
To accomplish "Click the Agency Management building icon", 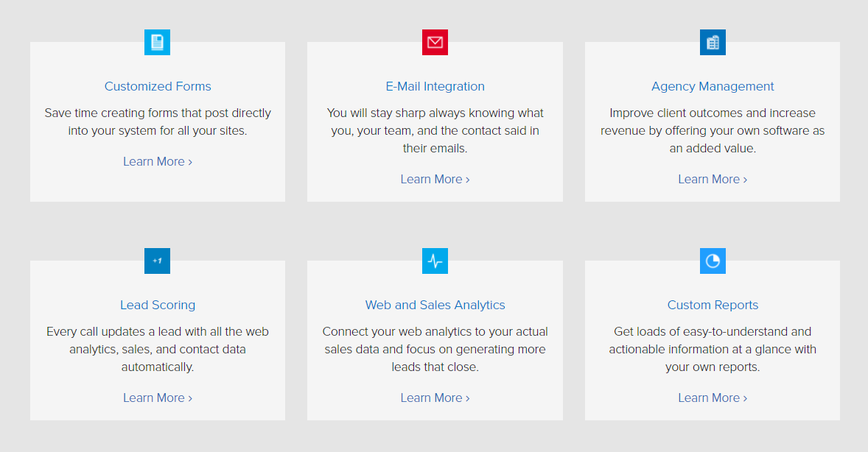I will (713, 42).
